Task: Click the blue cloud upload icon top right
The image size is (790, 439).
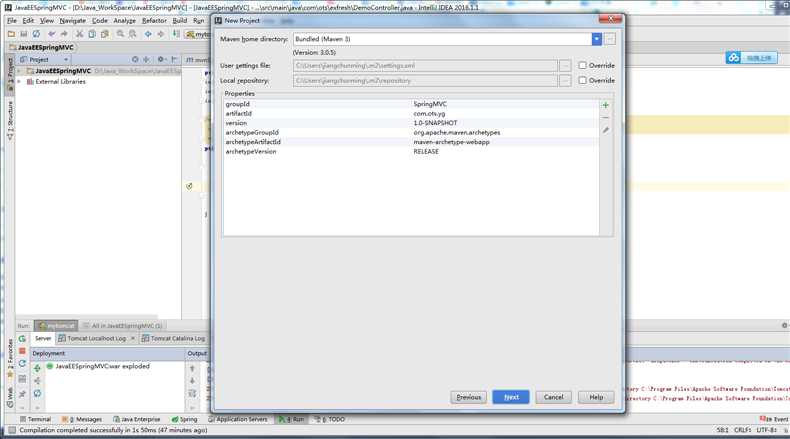Action: point(734,58)
